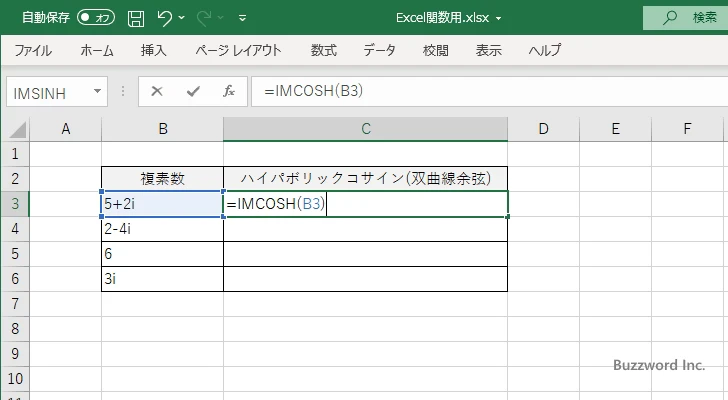Click the 検索 search box

(x=685, y=18)
